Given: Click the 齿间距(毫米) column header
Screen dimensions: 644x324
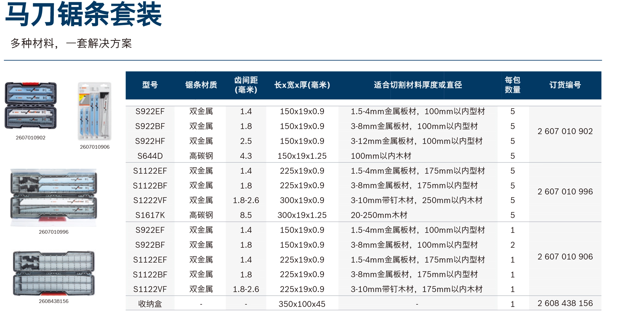Looking at the screenshot, I should (x=246, y=85).
